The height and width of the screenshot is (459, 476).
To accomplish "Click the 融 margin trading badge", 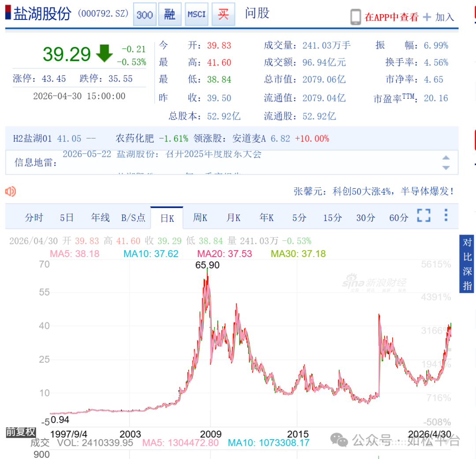I will (170, 14).
